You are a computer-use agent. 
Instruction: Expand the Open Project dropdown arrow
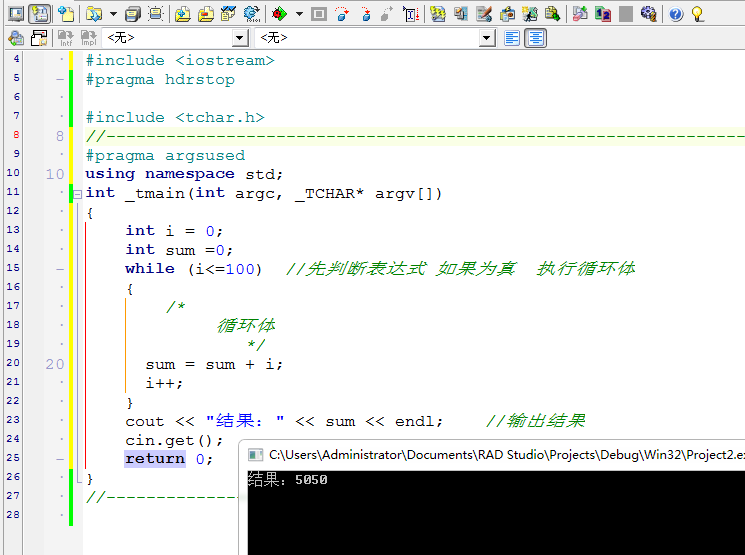pos(113,14)
